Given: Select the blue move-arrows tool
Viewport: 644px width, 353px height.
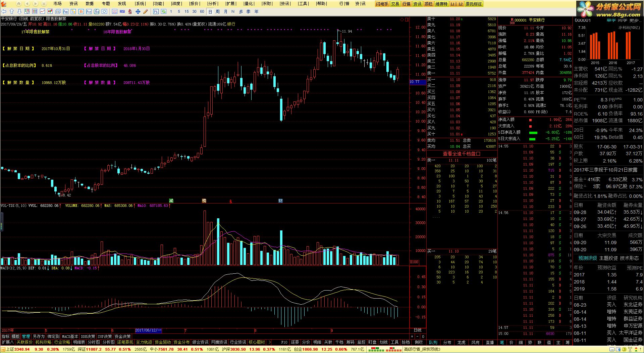Looking at the screenshot, I should [x=138, y=11].
